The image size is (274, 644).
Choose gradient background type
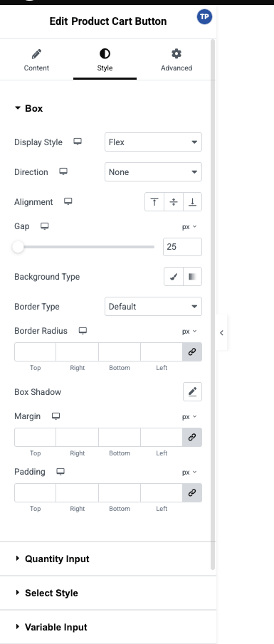[192, 277]
